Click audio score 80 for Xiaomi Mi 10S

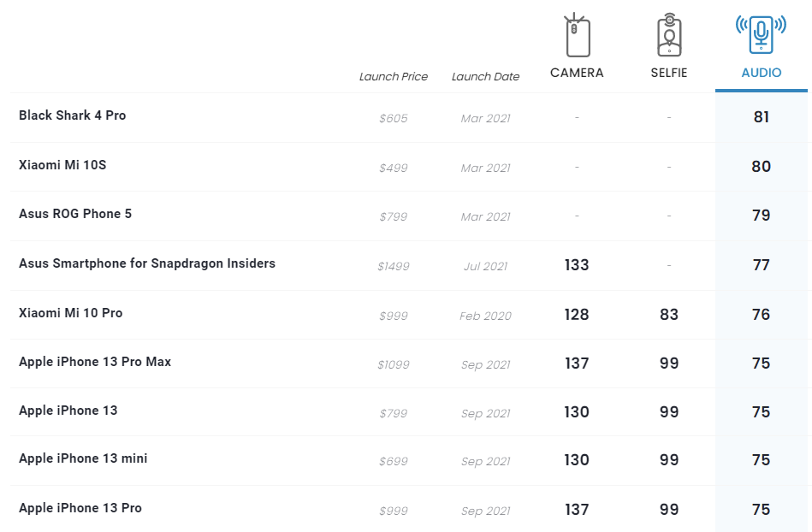coord(761,167)
